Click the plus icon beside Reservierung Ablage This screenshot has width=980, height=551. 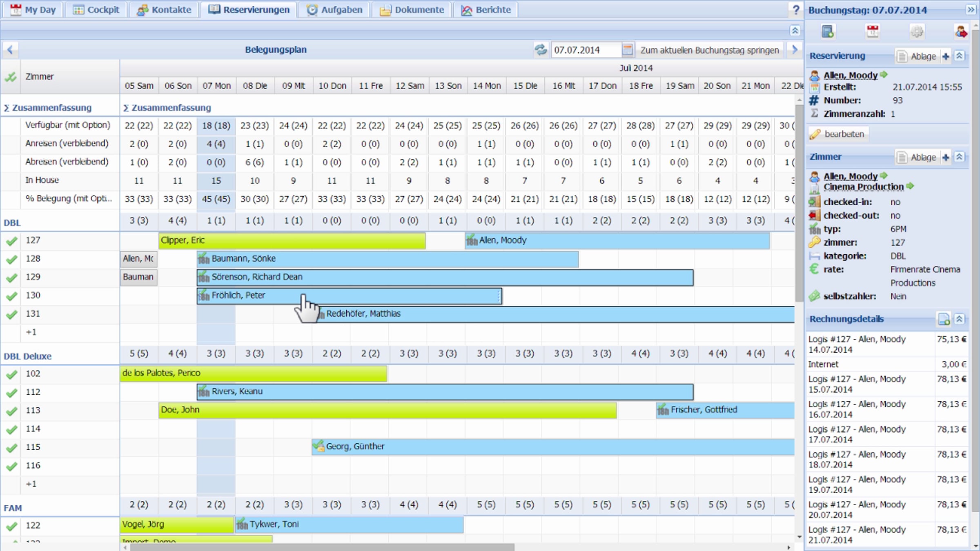pos(946,56)
